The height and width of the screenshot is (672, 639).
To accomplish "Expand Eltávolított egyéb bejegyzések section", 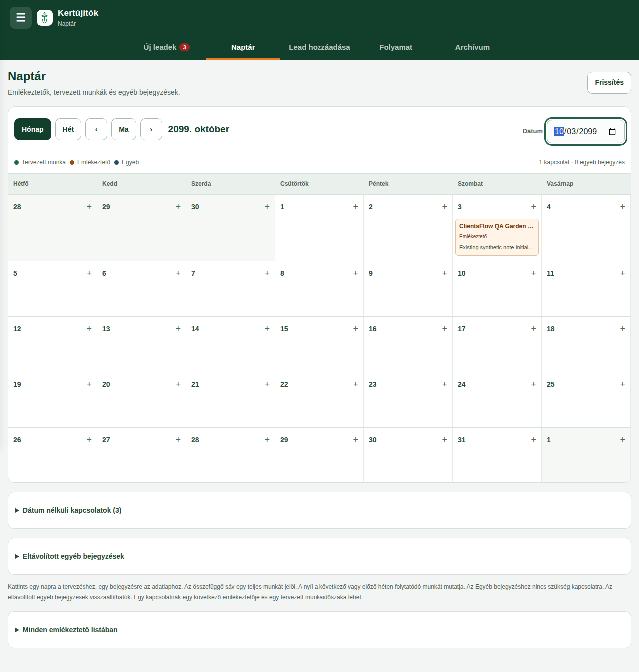I will coord(319,556).
